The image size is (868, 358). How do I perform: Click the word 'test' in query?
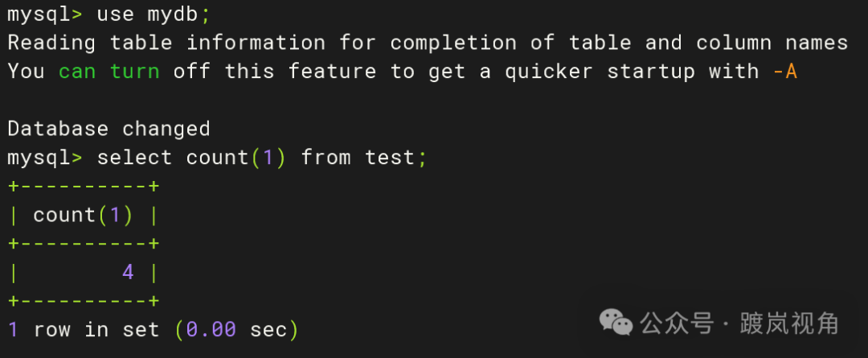(390, 158)
